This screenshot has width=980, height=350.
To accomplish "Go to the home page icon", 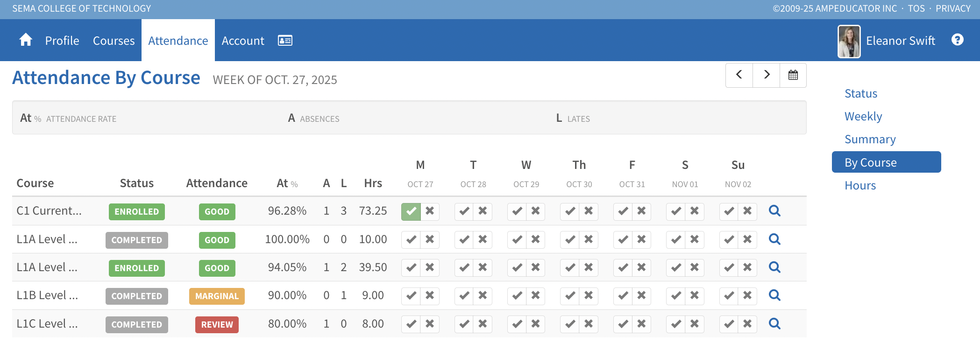I will coord(26,40).
